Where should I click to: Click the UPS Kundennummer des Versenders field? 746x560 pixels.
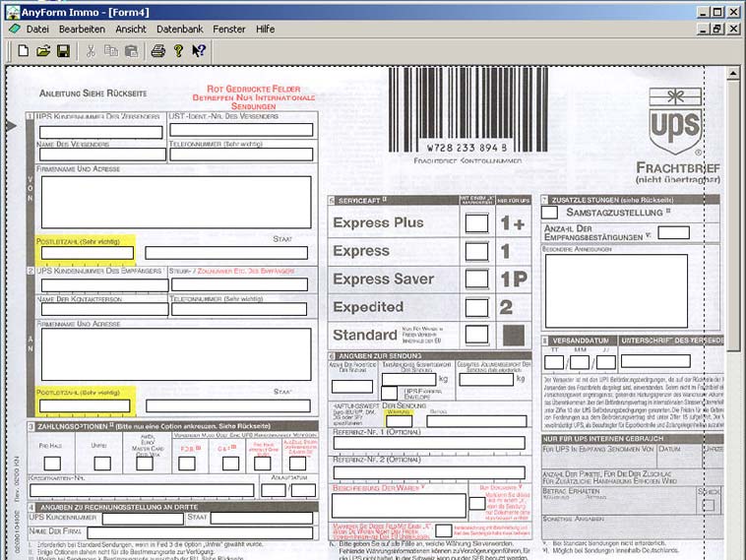(100, 132)
